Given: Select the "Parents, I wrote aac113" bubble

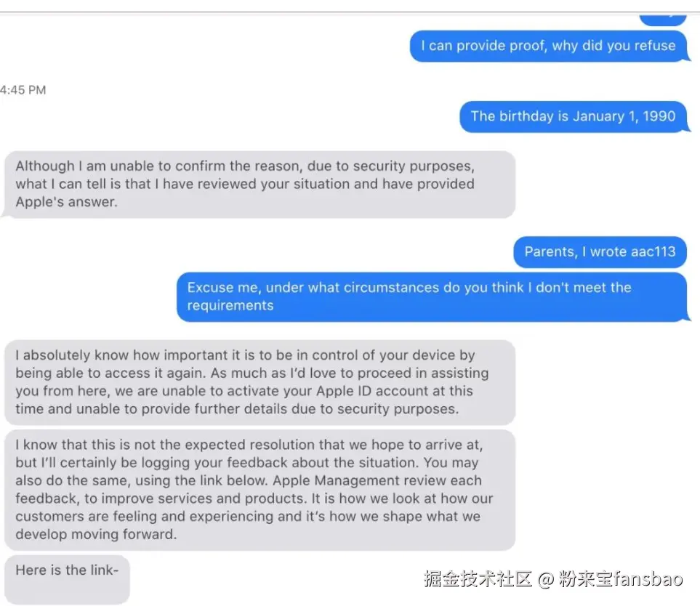Looking at the screenshot, I should [600, 251].
